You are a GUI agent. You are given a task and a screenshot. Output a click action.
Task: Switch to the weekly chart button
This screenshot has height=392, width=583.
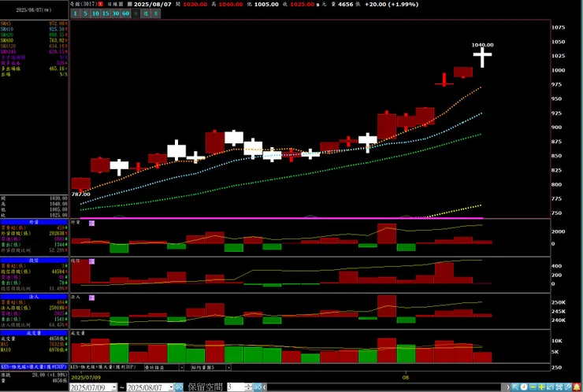tap(146, 13)
